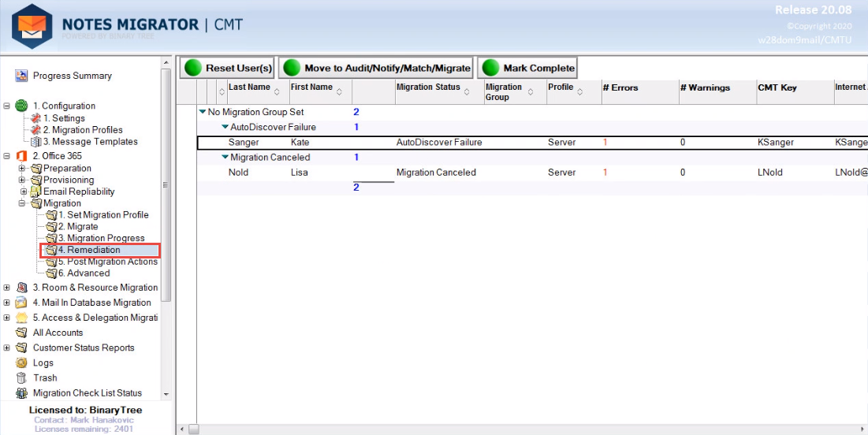Screen dimensions: 868x435
Task: Click the KSanger CMT Key cell
Action: [x=776, y=142]
